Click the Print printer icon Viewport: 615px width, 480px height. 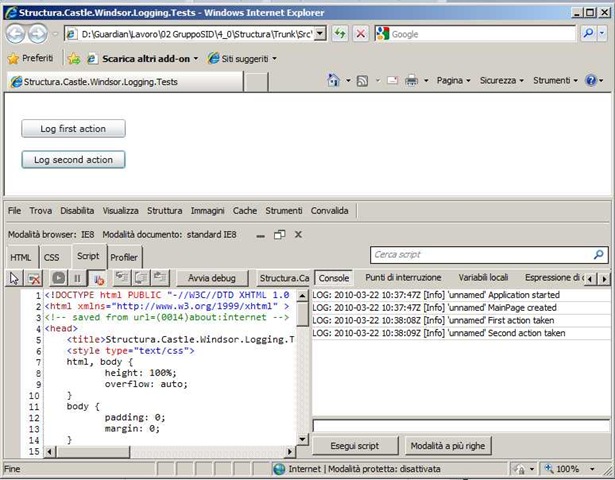[411, 80]
